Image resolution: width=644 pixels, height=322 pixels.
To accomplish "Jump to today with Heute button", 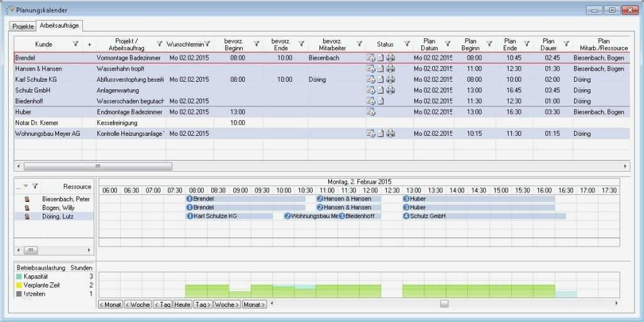I will (182, 304).
